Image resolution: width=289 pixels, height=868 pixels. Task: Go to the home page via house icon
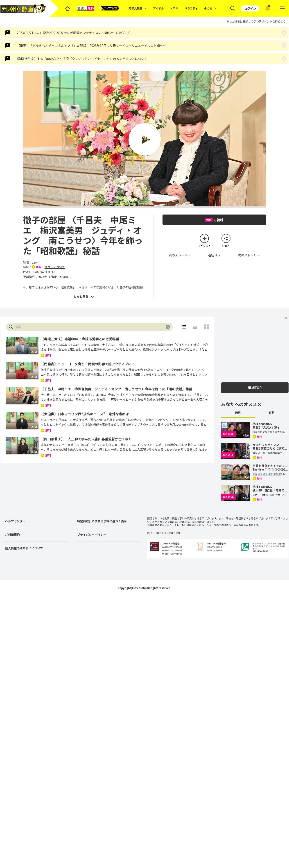click(x=67, y=8)
